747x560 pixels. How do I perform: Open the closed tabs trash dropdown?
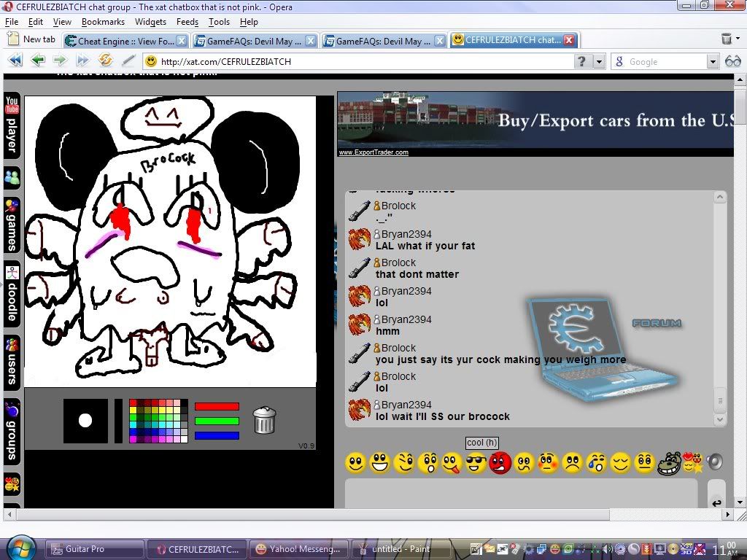[x=727, y=39]
